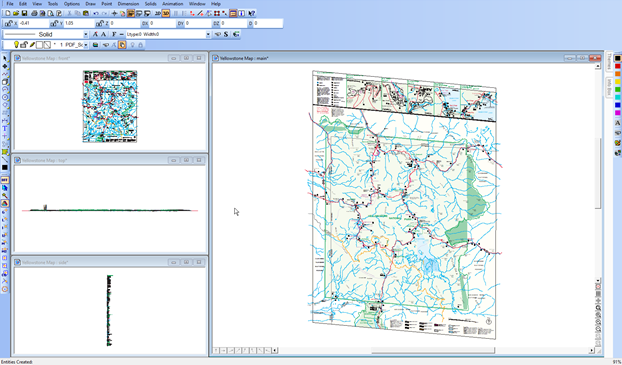
Task: Expand the Solid line style dropdown
Action: click(86, 35)
